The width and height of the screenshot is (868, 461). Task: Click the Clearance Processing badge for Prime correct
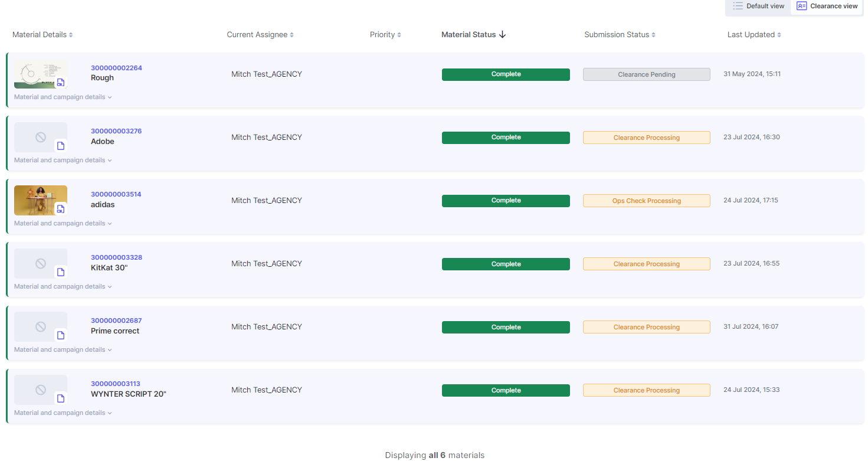pyautogui.click(x=647, y=327)
